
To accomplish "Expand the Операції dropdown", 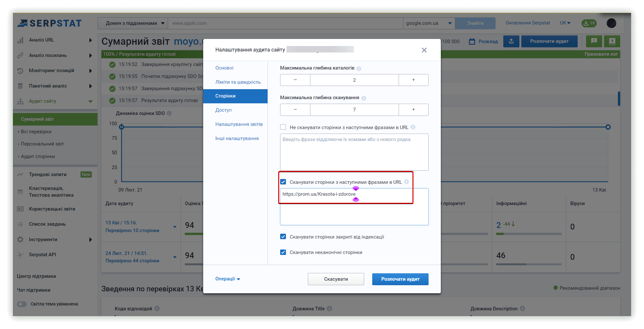I will [x=228, y=279].
